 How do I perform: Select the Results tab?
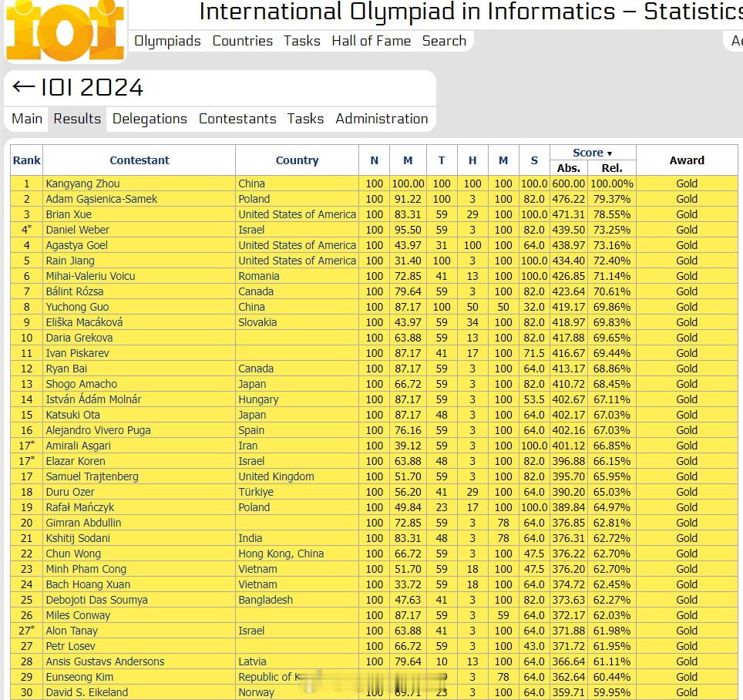pyautogui.click(x=77, y=119)
